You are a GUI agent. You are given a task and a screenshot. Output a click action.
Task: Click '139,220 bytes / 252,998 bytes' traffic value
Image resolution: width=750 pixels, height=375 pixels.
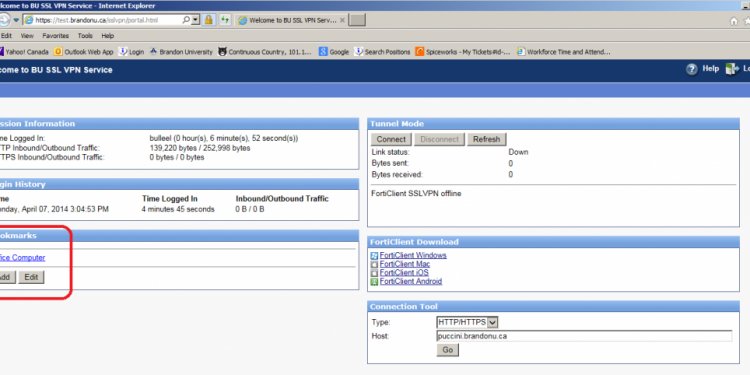tap(200, 148)
